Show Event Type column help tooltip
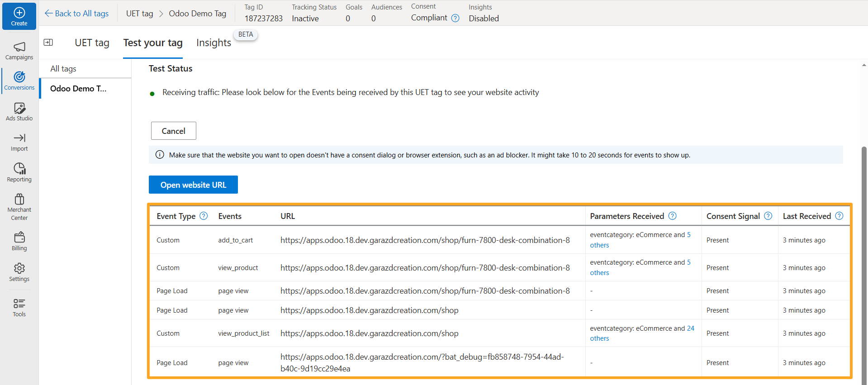The width and height of the screenshot is (868, 385). click(204, 216)
